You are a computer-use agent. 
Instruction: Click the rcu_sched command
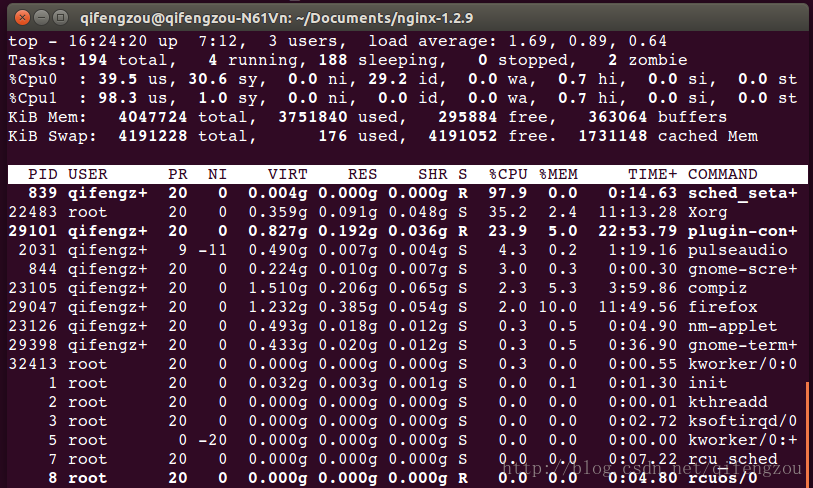point(732,459)
